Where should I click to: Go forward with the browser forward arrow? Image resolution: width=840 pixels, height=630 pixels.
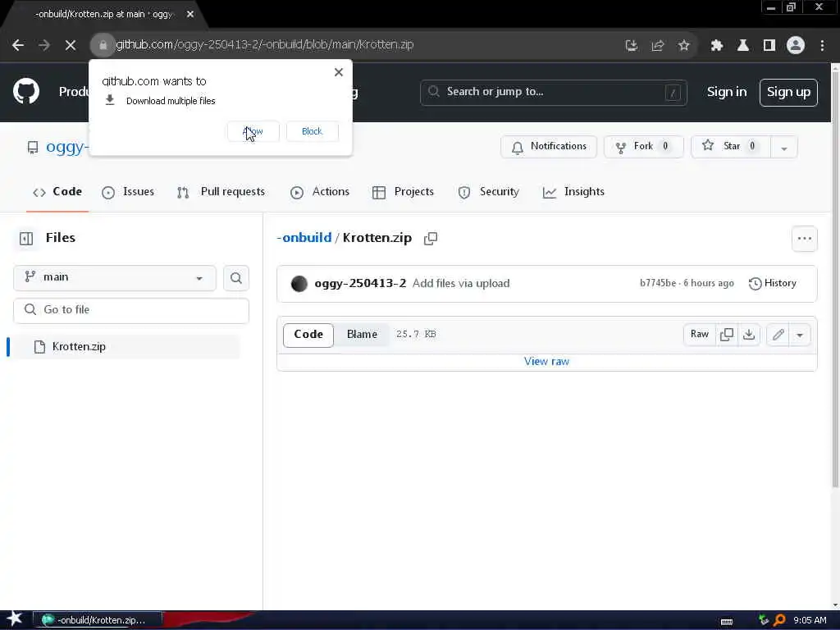44,45
